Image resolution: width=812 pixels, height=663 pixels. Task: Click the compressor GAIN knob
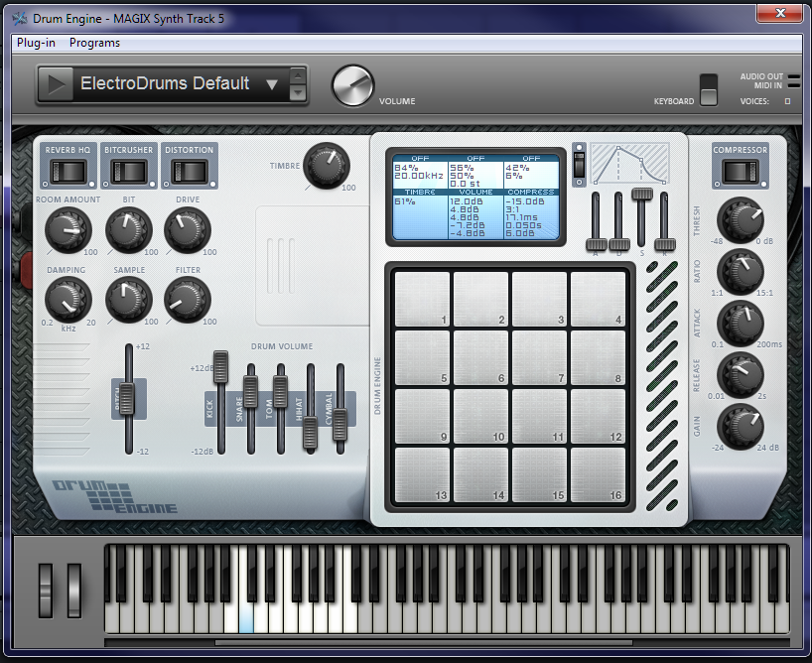point(740,427)
